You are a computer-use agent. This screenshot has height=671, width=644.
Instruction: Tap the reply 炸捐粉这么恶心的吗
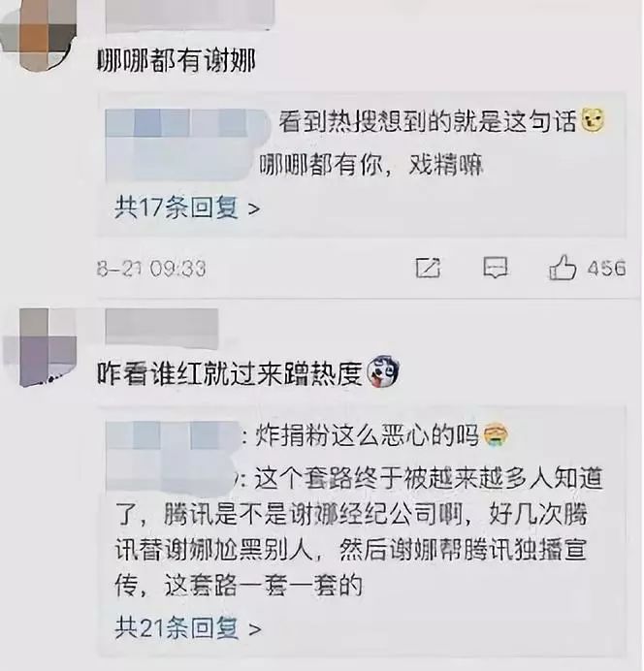(x=367, y=435)
